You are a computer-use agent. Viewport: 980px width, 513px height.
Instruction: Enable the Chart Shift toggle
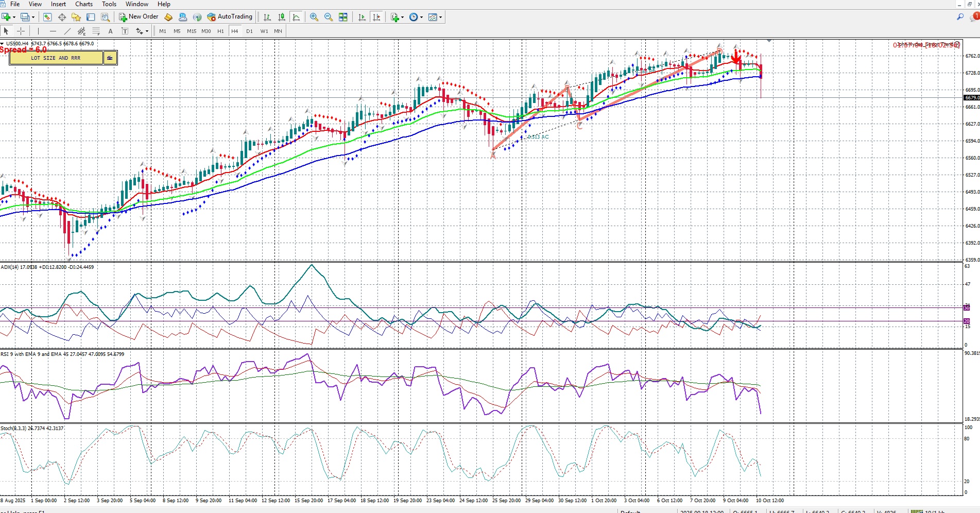376,17
